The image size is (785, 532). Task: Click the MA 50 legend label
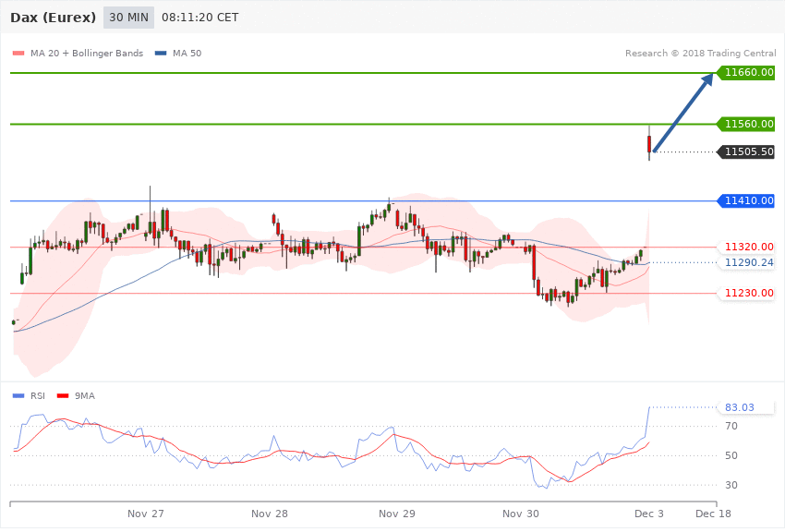click(x=187, y=53)
